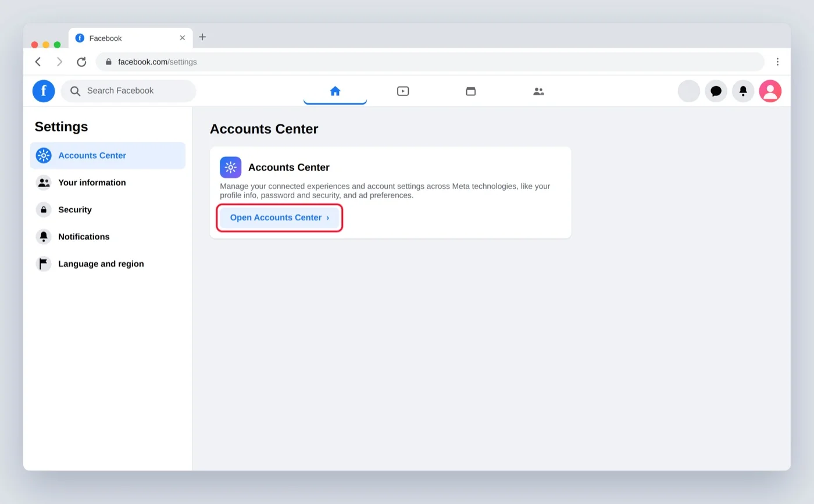Open a new browser tab with plus

[202, 37]
